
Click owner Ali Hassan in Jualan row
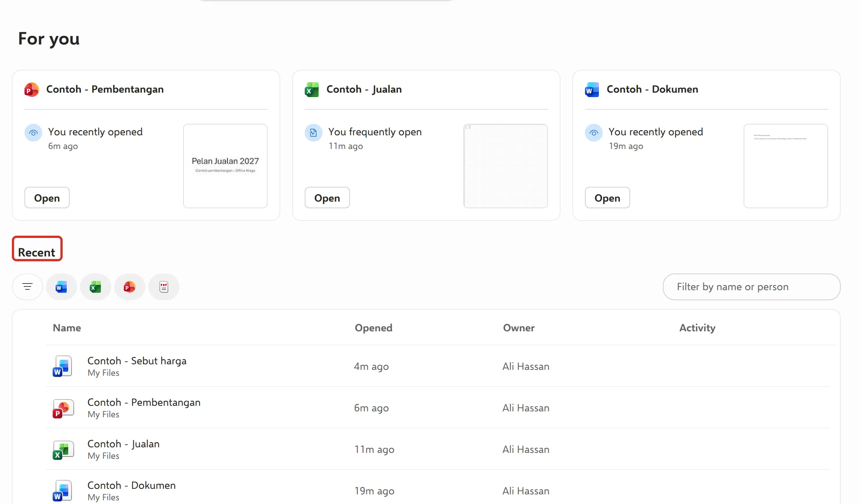click(x=526, y=450)
